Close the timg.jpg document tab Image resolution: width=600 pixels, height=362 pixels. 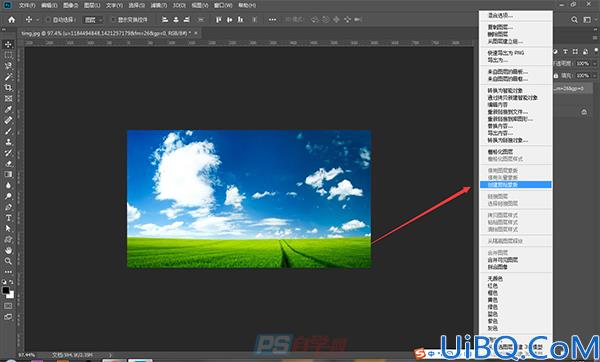click(x=196, y=33)
